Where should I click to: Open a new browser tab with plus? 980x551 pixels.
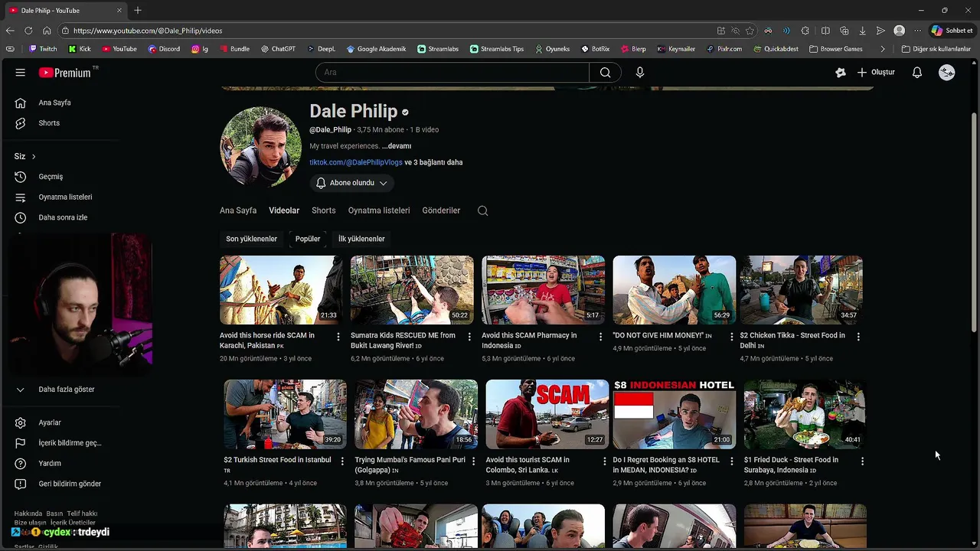click(x=138, y=11)
